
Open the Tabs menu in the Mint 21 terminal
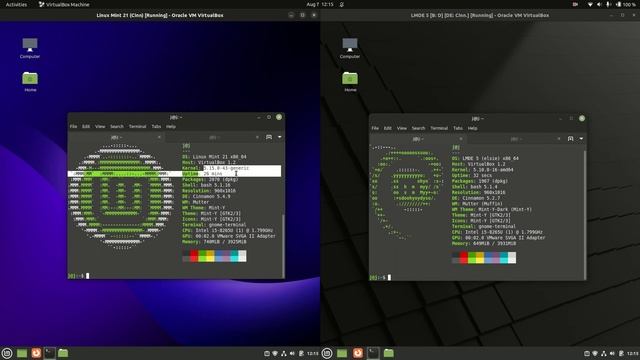point(156,127)
